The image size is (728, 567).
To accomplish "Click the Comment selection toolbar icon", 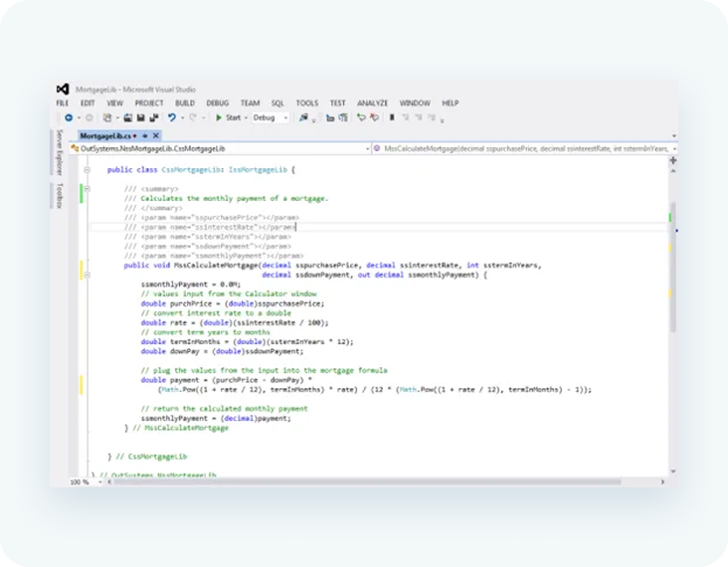I will (x=362, y=117).
